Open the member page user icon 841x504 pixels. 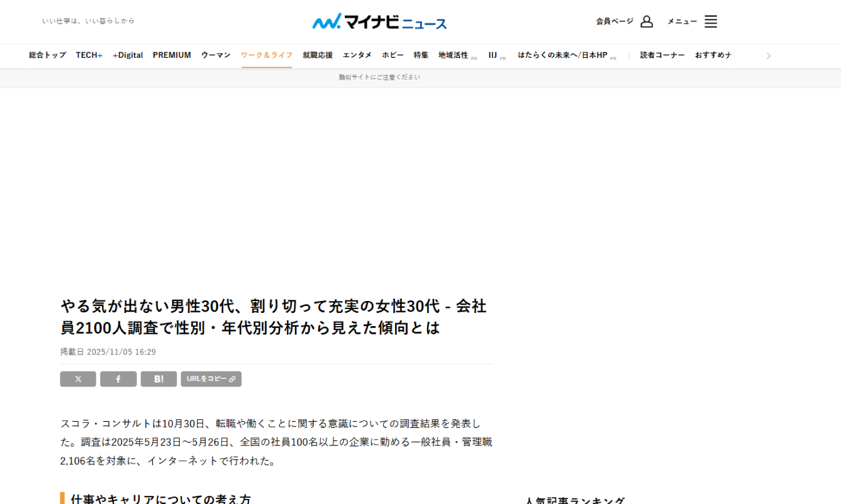[646, 21]
